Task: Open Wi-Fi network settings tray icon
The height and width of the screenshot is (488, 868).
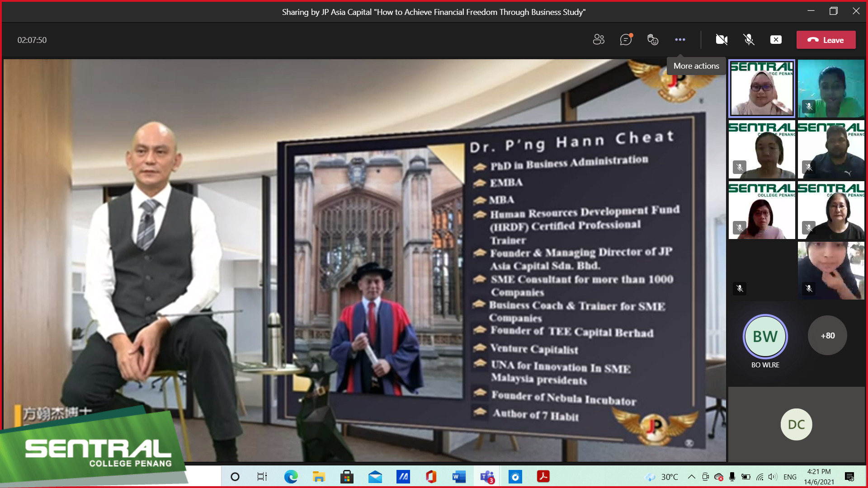Action: pyautogui.click(x=760, y=477)
